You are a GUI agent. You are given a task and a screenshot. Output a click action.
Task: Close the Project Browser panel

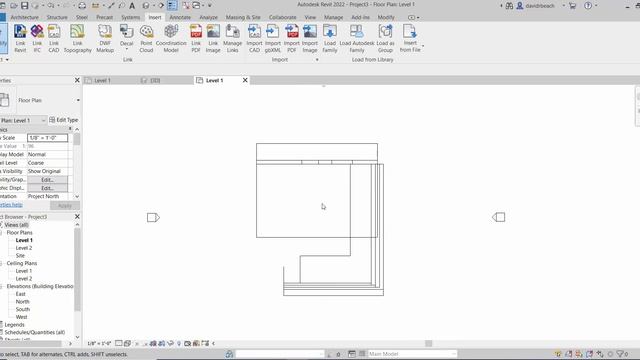[x=77, y=217]
